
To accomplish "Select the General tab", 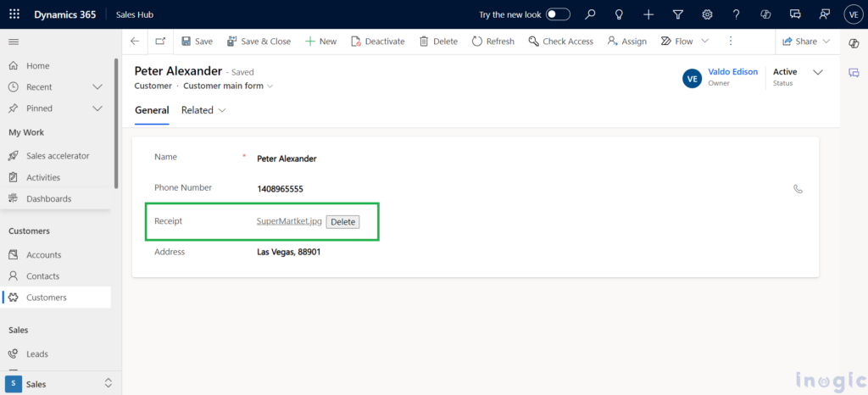I will pyautogui.click(x=152, y=110).
